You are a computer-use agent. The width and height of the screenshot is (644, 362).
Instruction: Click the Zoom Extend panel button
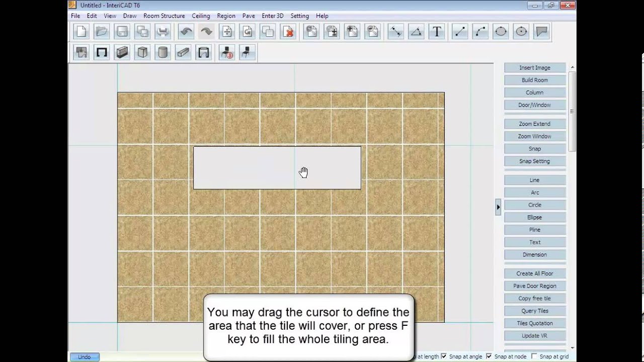click(x=535, y=124)
